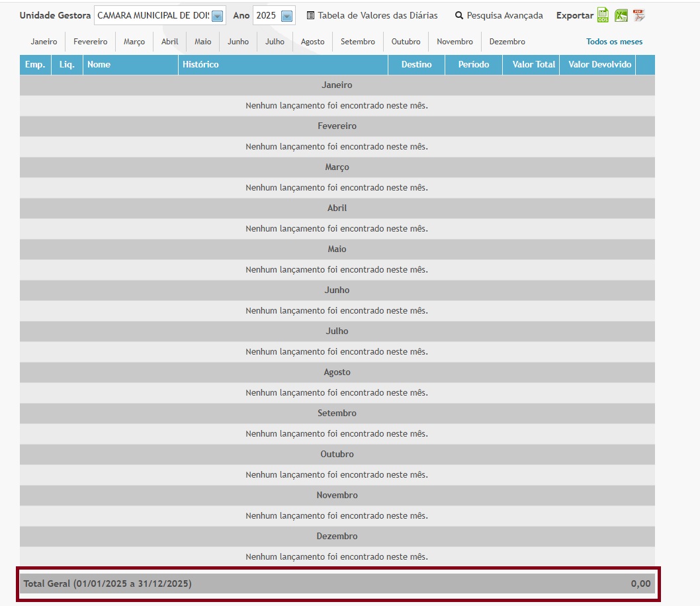Click the magnifier icon for Pesquisa Avançada

pyautogui.click(x=459, y=15)
